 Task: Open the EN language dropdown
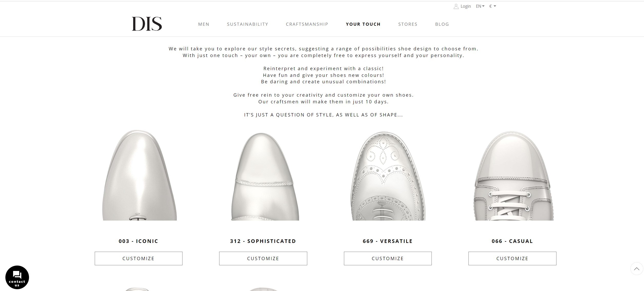(479, 6)
